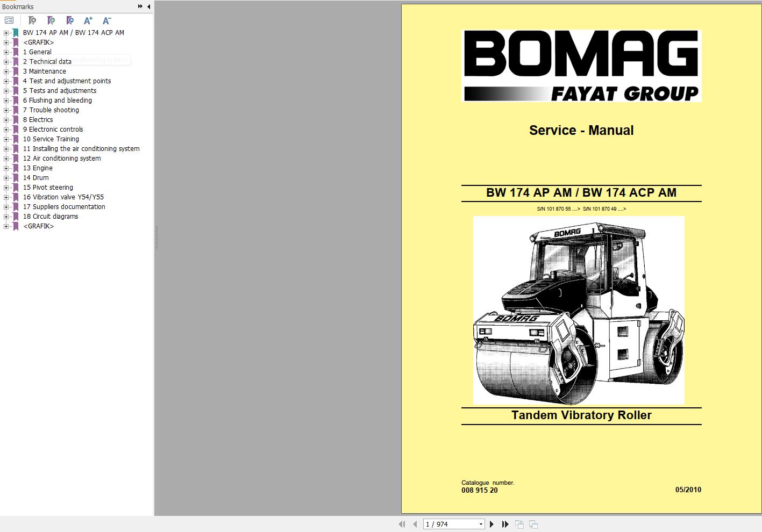Expand the 8 Electrics bookmark
Screen dimensions: 762x532
[6, 120]
